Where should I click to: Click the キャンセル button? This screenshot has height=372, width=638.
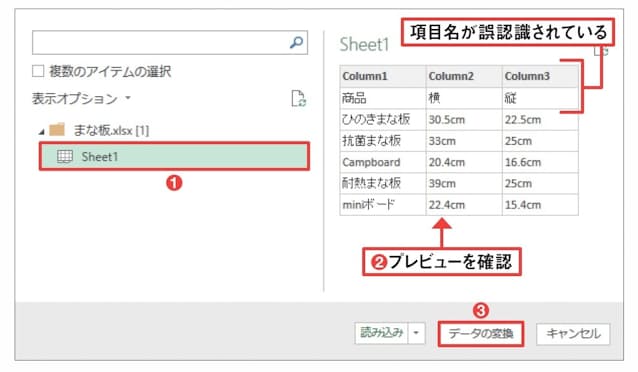(573, 334)
